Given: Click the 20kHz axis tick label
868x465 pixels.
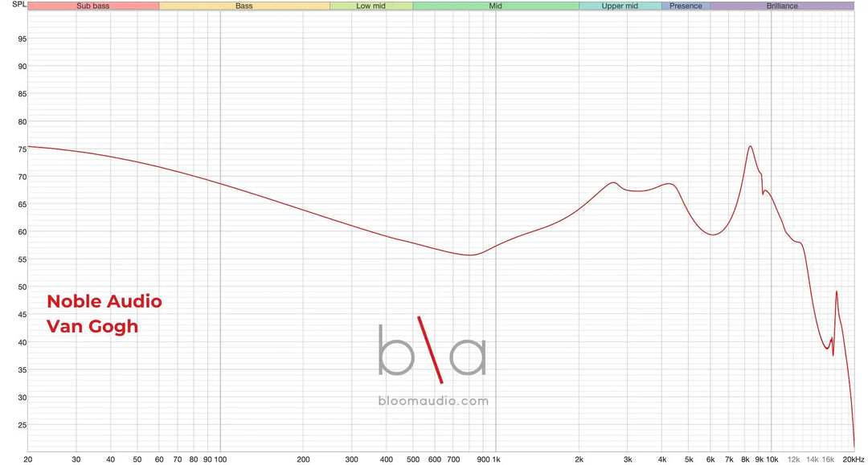Looking at the screenshot, I should tap(853, 459).
